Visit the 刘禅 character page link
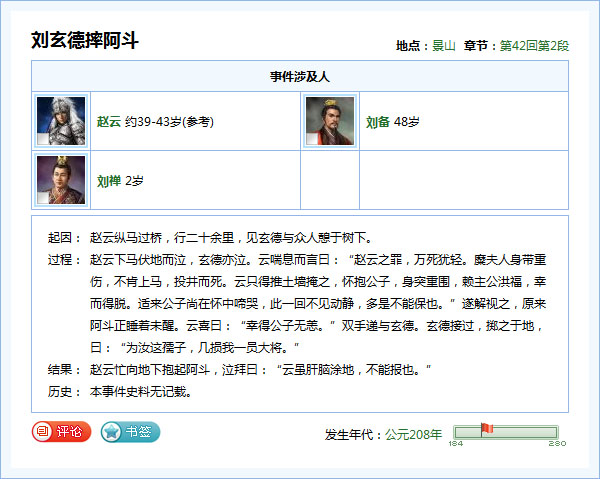 click(108, 181)
